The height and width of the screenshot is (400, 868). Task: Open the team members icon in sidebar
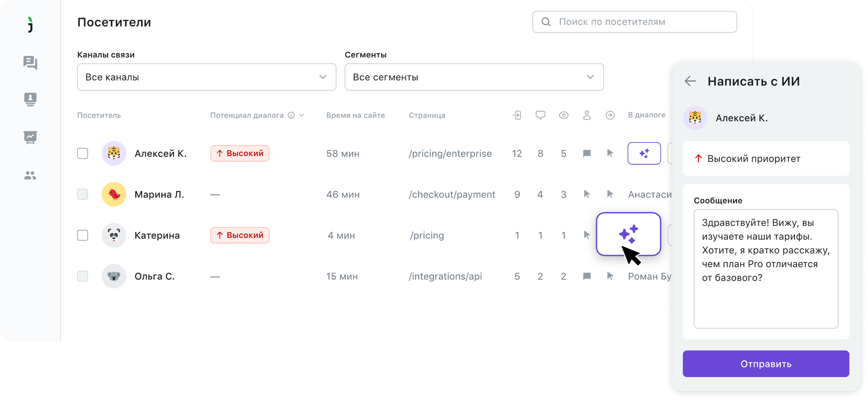[30, 175]
